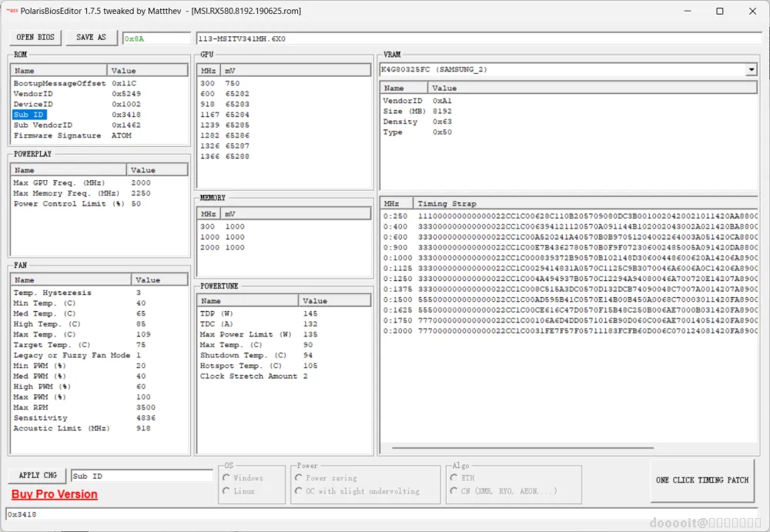770x532 pixels.
Task: Select the TDP (W) row in POWERTUNE
Action: click(x=216, y=314)
